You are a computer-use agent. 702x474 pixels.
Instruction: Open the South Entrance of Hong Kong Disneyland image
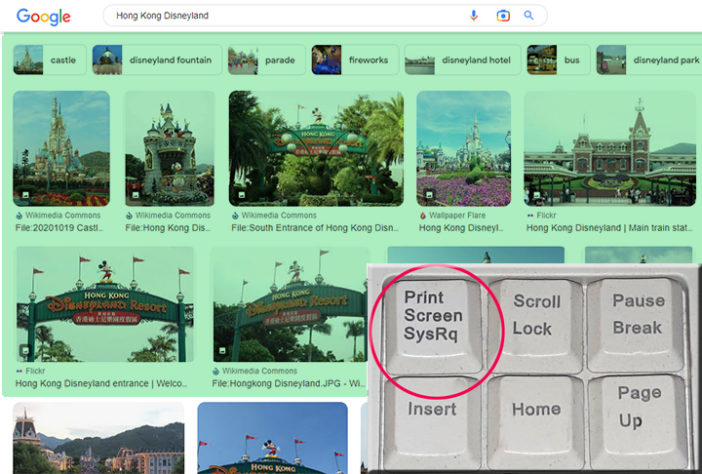pos(316,149)
